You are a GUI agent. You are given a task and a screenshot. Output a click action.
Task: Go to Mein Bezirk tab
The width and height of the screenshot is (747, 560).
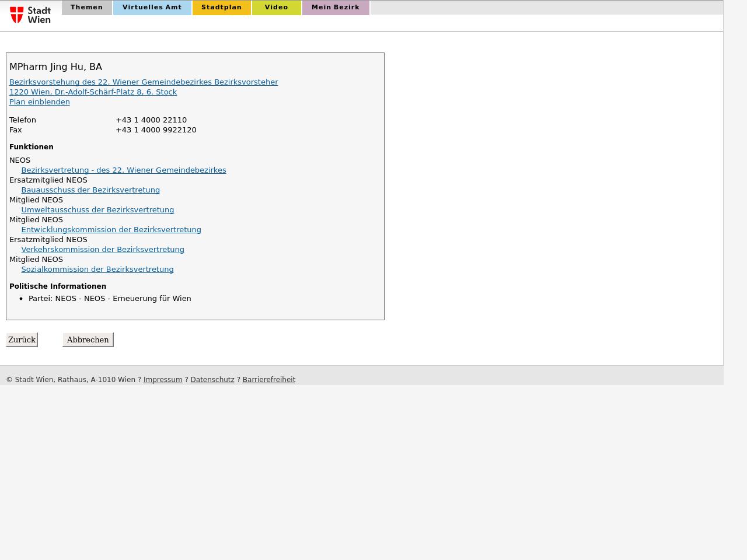[x=335, y=8]
